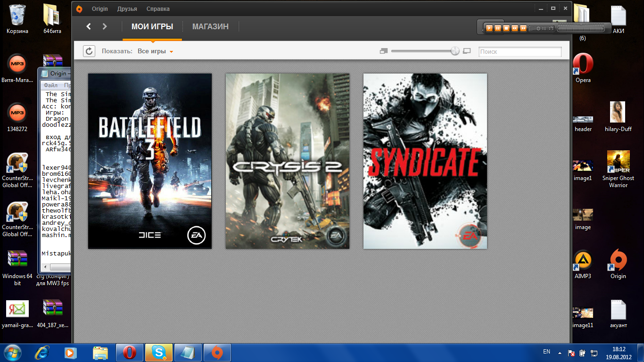Click the Notepad window title bar icon
This screenshot has height=362, width=644.
45,74
